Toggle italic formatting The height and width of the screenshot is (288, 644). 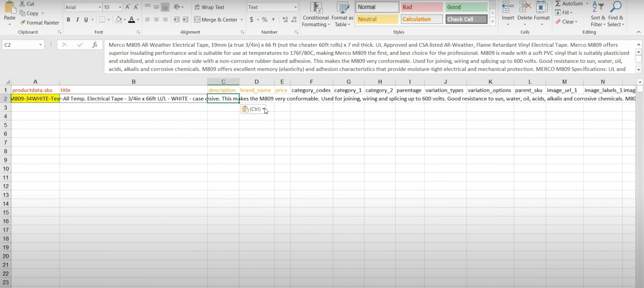[77, 19]
